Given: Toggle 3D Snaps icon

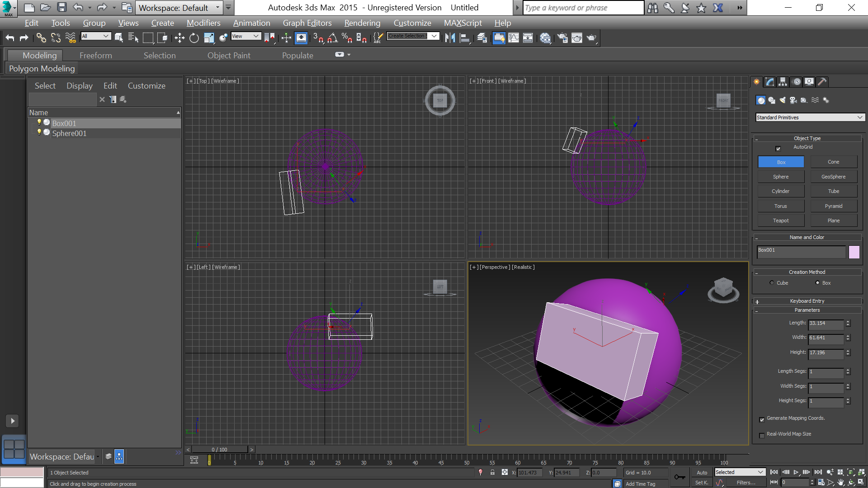Looking at the screenshot, I should (318, 38).
